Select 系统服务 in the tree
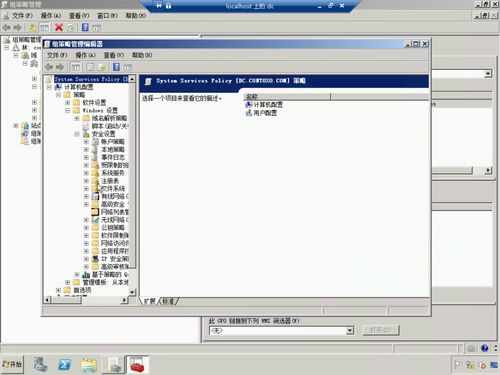 coord(113,173)
